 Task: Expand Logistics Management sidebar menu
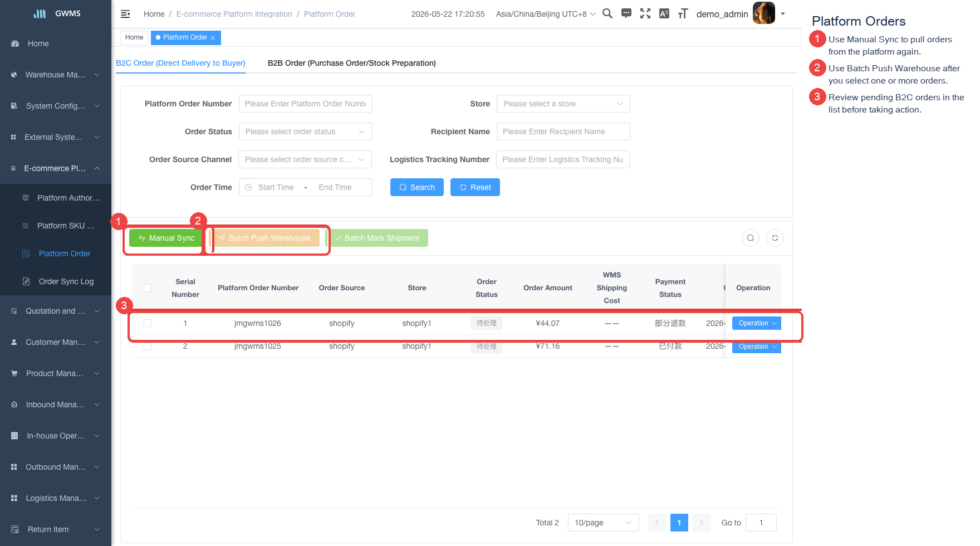point(56,498)
